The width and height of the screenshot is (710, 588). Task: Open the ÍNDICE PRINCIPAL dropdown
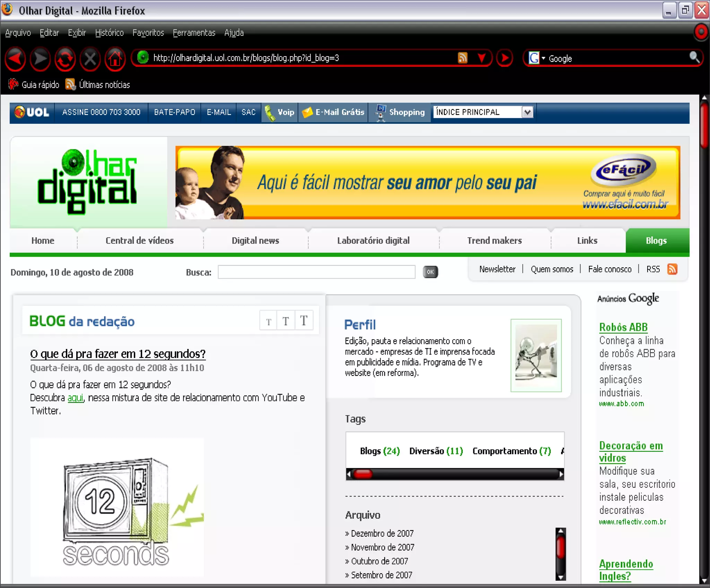tap(527, 112)
